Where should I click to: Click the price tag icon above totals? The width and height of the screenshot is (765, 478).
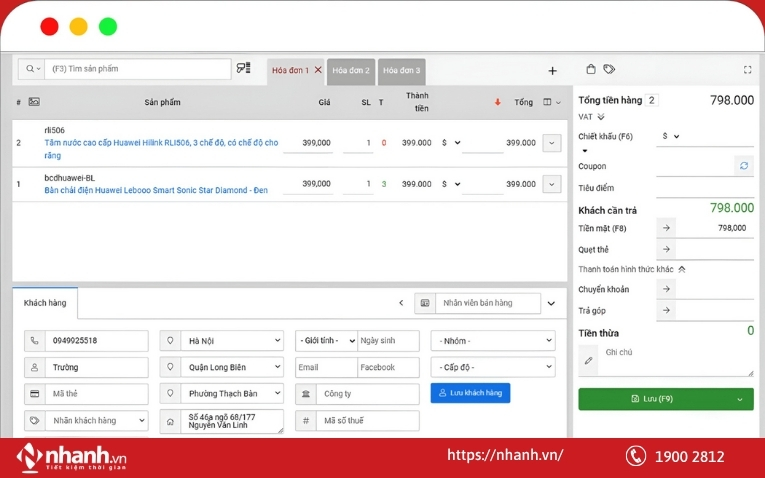[609, 70]
